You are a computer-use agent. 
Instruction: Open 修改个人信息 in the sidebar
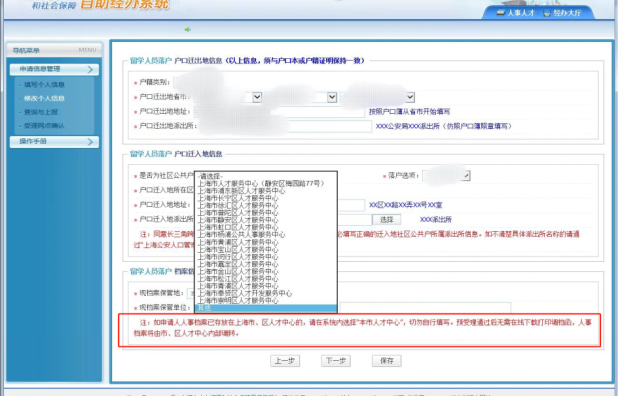coord(44,99)
